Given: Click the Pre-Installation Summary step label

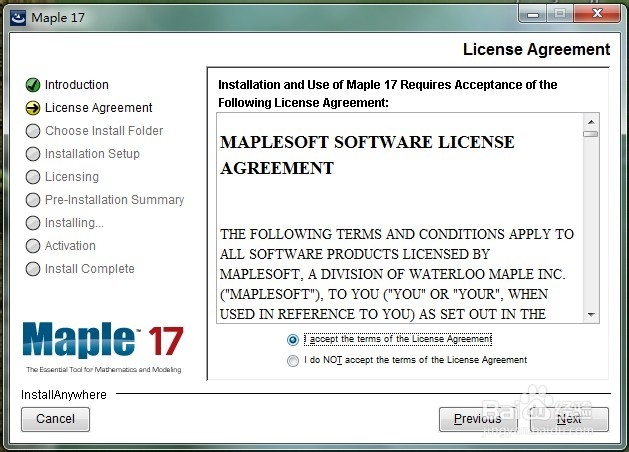Looking at the screenshot, I should (x=114, y=200).
